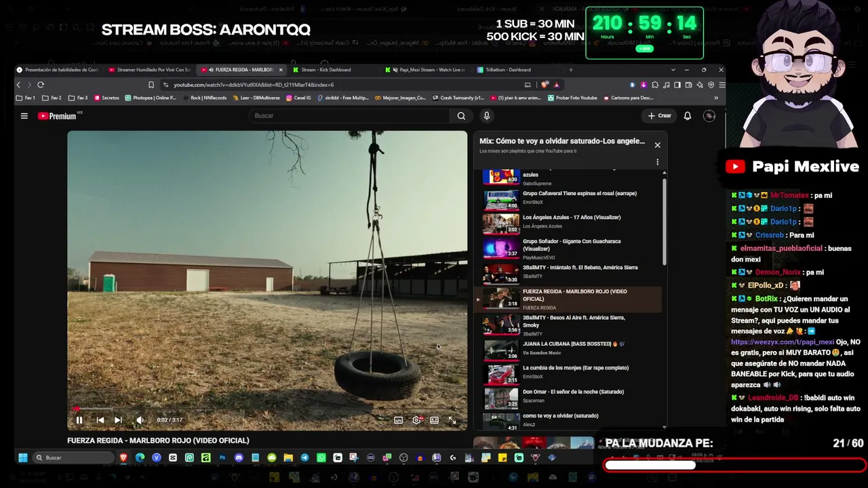Mute the video player volume

[x=140, y=420]
